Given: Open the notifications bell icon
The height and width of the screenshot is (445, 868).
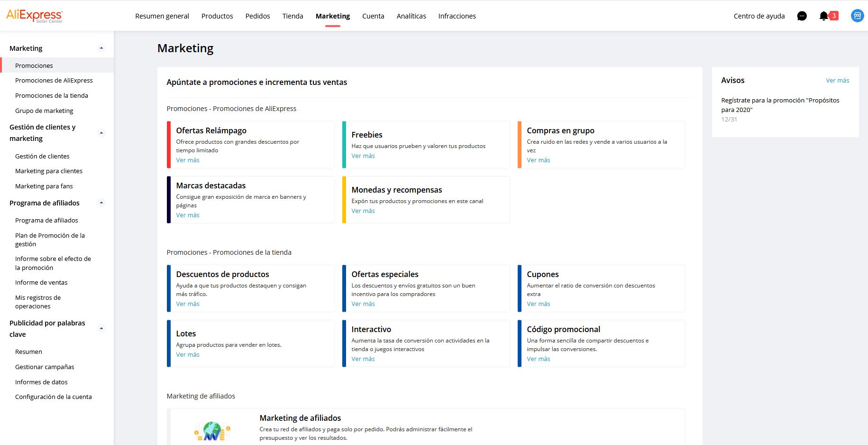Looking at the screenshot, I should (x=824, y=16).
